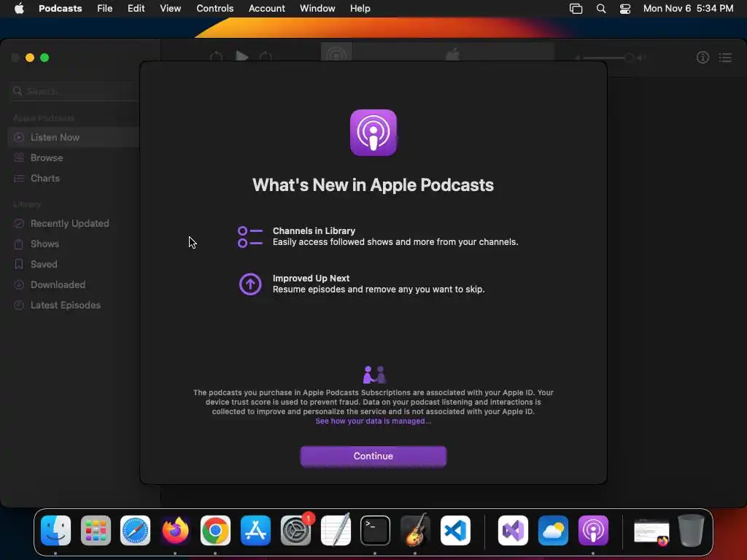Open System Settings from the Dock

pos(296,531)
